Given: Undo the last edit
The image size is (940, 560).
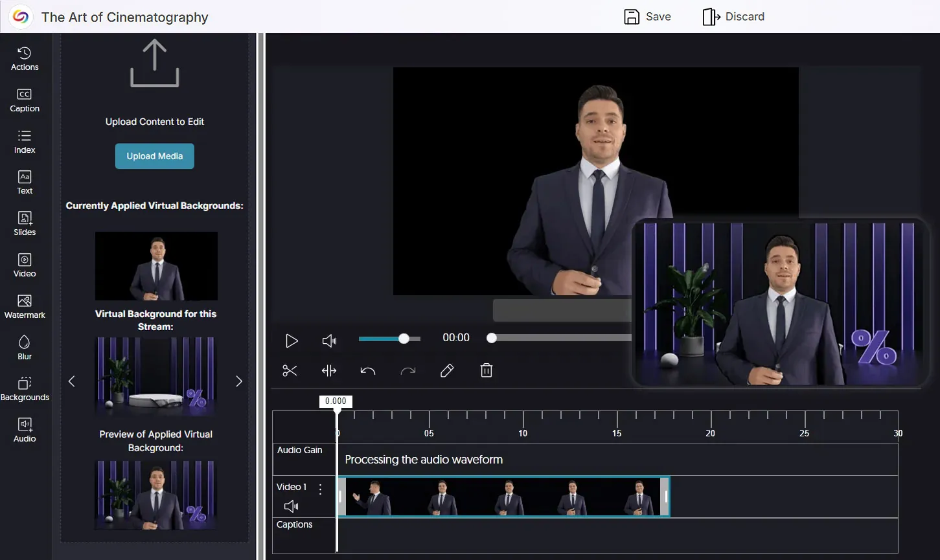Looking at the screenshot, I should pos(368,370).
